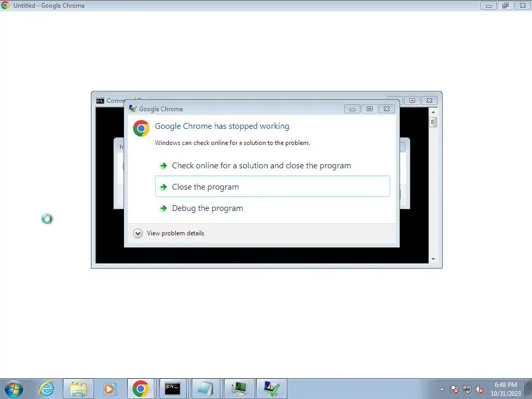The image size is (532, 399).
Task: Minimize the Google Chrome crash dialog
Action: point(353,109)
